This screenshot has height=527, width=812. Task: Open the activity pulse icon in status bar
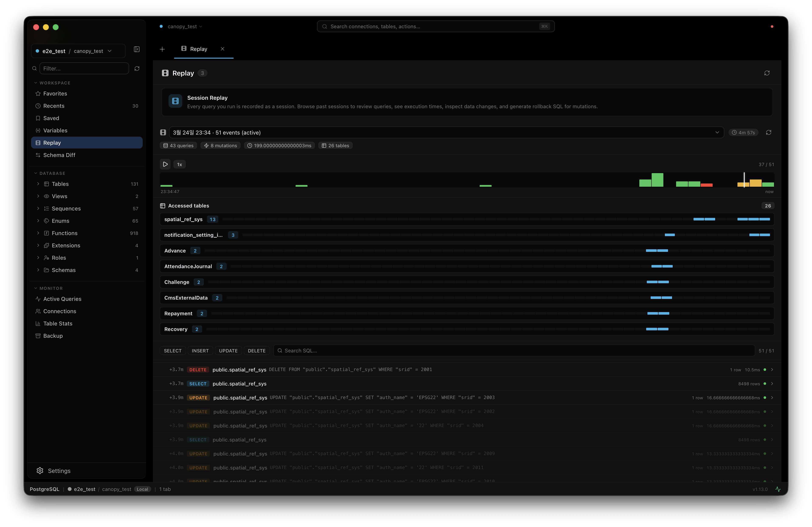pos(778,489)
